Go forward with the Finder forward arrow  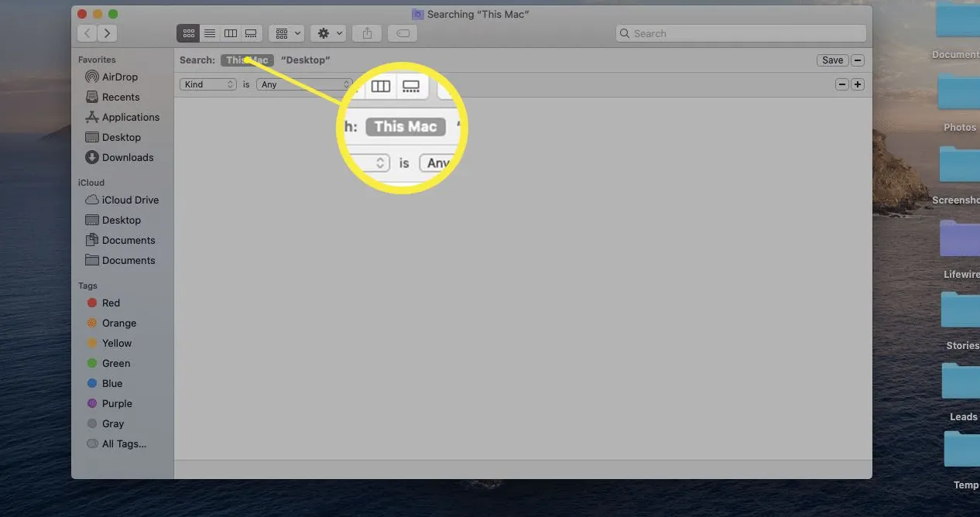[107, 33]
